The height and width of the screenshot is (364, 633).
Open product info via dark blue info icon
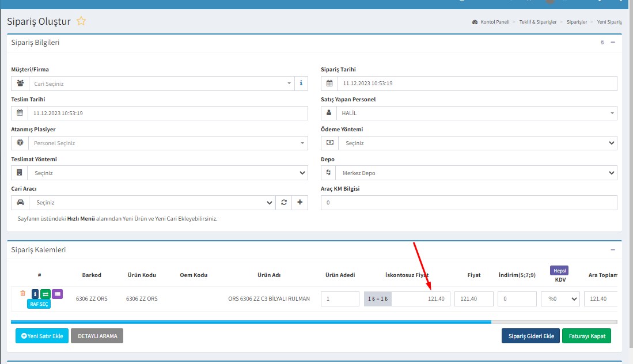(35, 294)
